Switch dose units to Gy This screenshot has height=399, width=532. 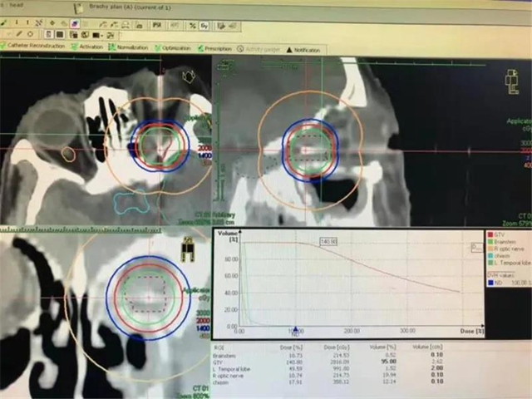(x=204, y=26)
